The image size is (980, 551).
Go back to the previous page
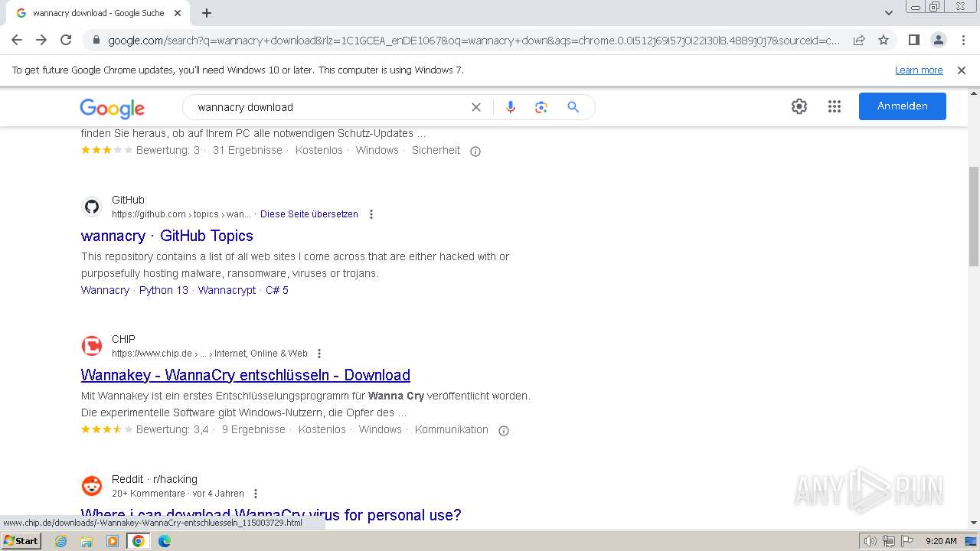point(17,40)
